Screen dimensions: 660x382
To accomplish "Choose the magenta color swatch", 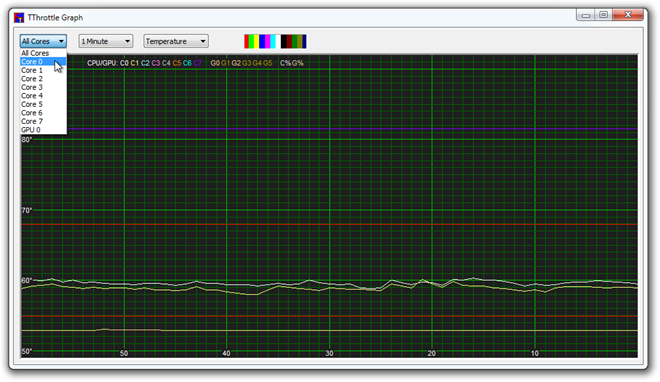I will (267, 41).
